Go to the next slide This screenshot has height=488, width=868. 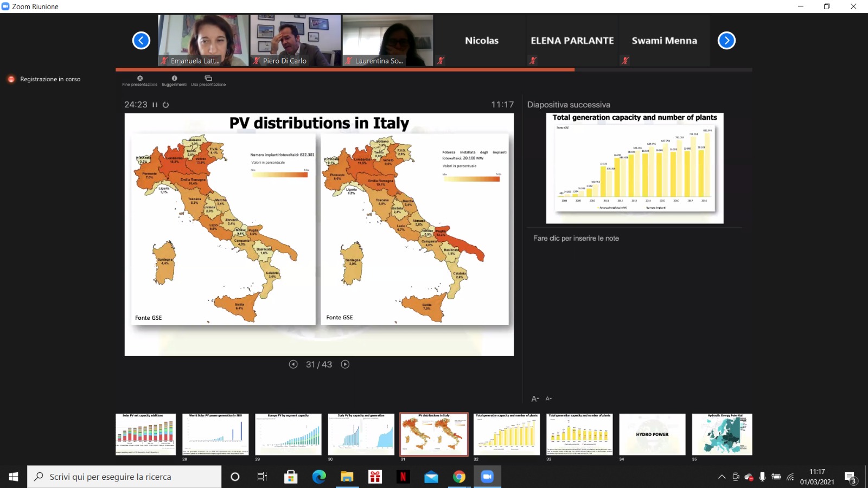point(345,364)
